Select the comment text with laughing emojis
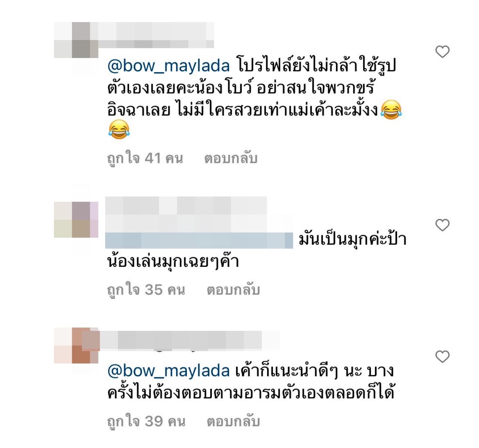Viewport: 479px width, 448px height. pos(254,99)
